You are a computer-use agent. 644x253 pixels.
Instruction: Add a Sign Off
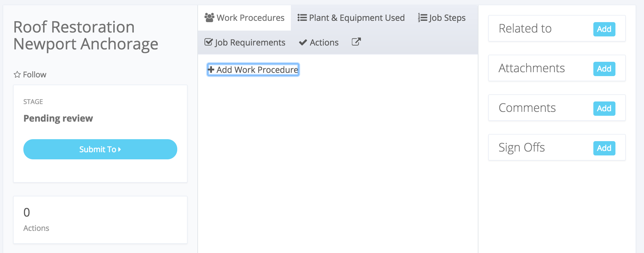pyautogui.click(x=604, y=148)
